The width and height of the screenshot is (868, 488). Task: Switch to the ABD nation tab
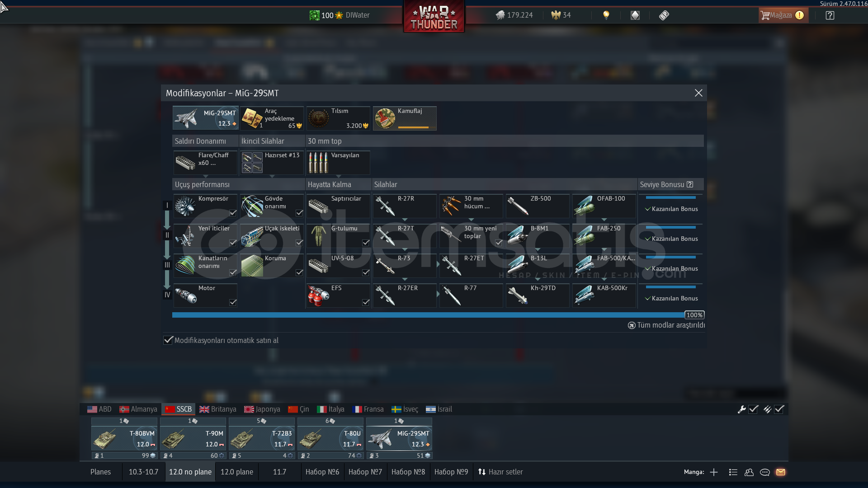[x=99, y=409]
